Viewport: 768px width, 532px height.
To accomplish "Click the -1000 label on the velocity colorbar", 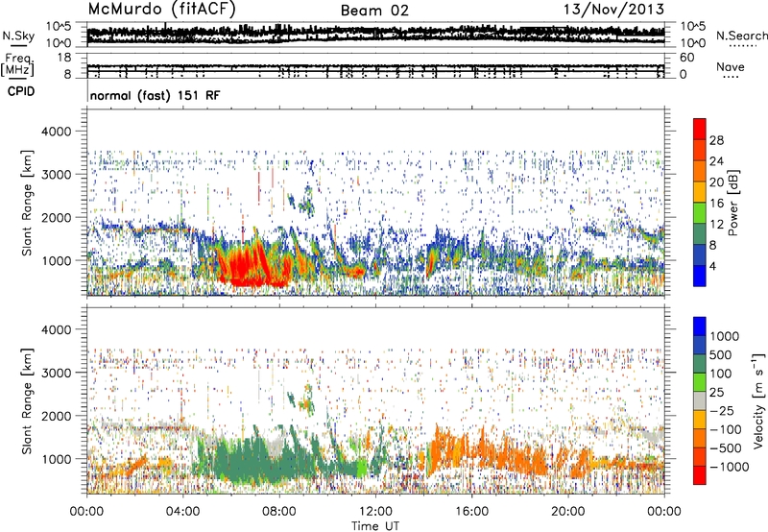I will point(729,467).
